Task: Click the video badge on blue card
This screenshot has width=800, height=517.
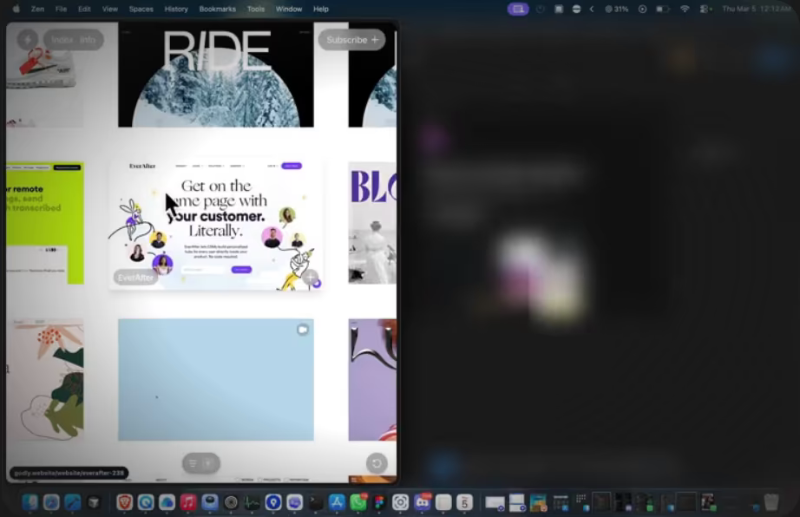Action: click(302, 329)
